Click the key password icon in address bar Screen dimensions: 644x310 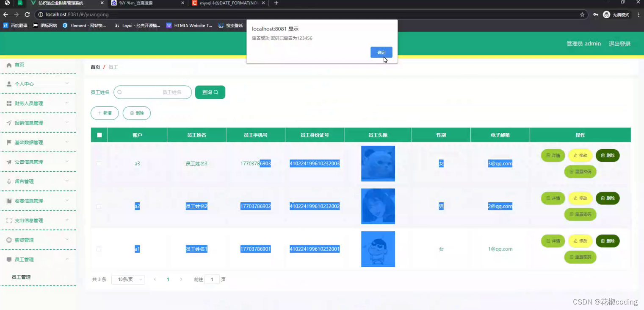[596, 14]
